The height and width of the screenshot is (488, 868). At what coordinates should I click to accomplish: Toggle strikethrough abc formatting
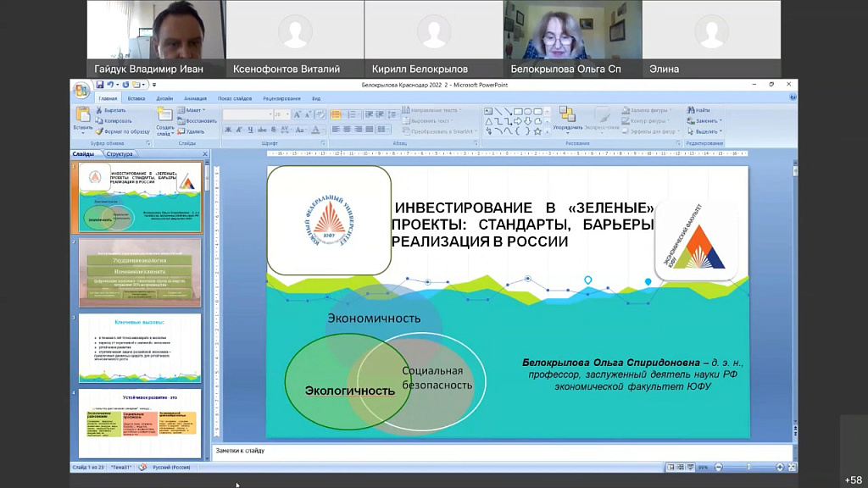pyautogui.click(x=262, y=130)
